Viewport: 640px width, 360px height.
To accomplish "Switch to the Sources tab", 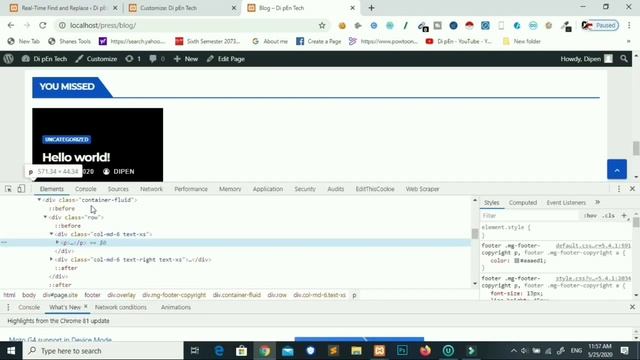I will 118,189.
